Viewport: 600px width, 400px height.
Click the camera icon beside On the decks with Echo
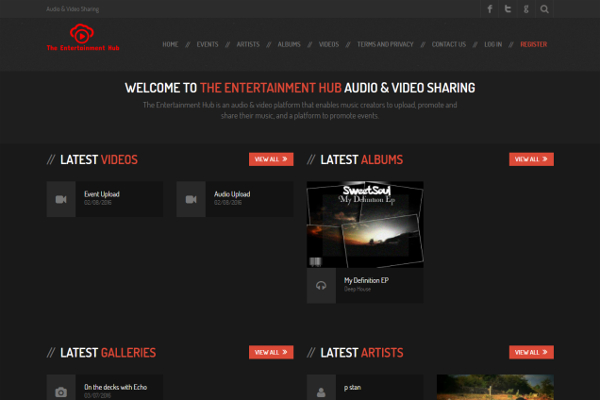click(61, 391)
